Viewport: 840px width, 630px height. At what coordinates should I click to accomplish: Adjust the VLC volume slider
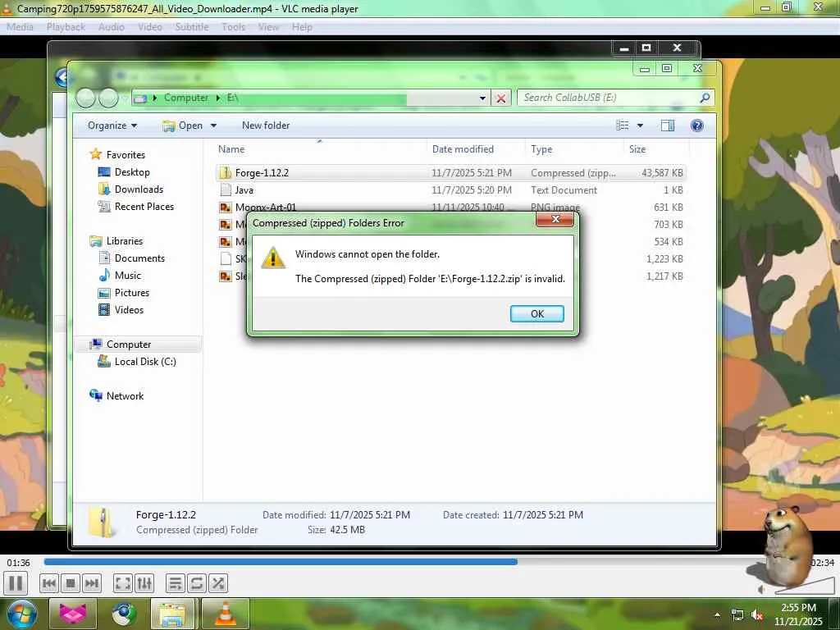coord(804,585)
